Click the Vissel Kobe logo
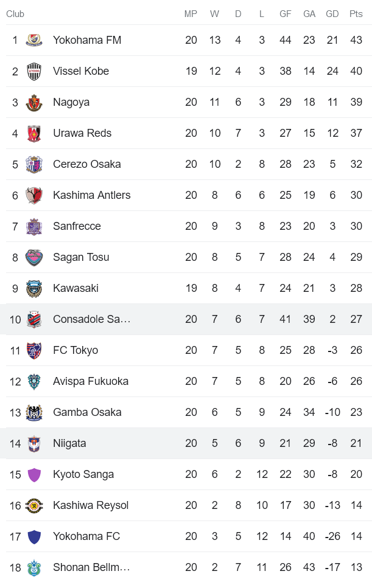 pyautogui.click(x=35, y=71)
